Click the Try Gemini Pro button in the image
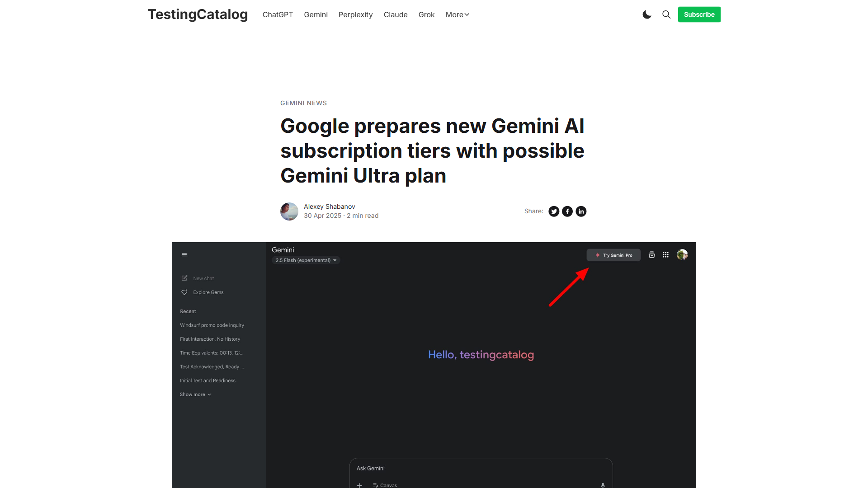 (x=613, y=255)
